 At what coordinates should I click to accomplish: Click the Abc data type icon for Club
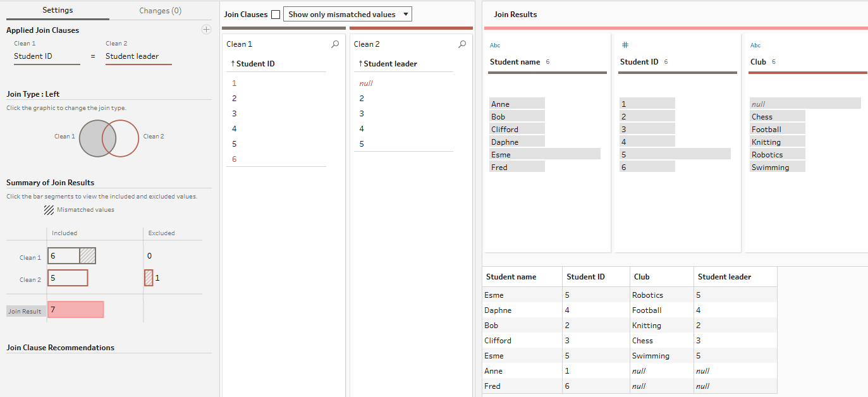pos(755,46)
